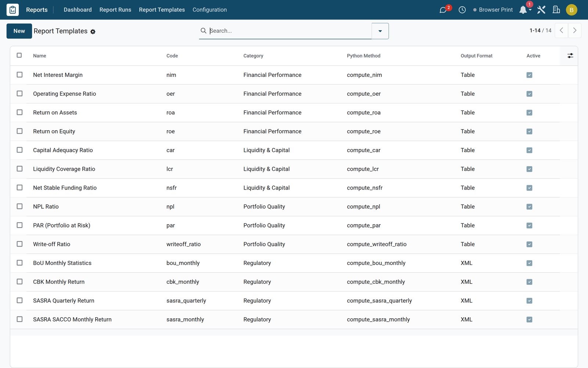Image resolution: width=588 pixels, height=368 pixels.
Task: Sort by the Python Method column header
Action: tap(363, 56)
